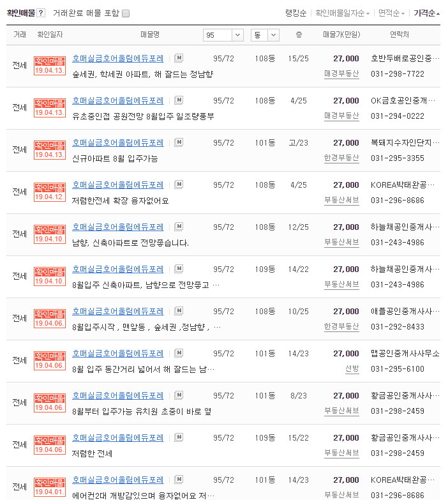The image size is (448, 500).
Task: Open the 호매실금호어울림에듀포레 link in the 108동 12/25 row
Action: pos(118,227)
